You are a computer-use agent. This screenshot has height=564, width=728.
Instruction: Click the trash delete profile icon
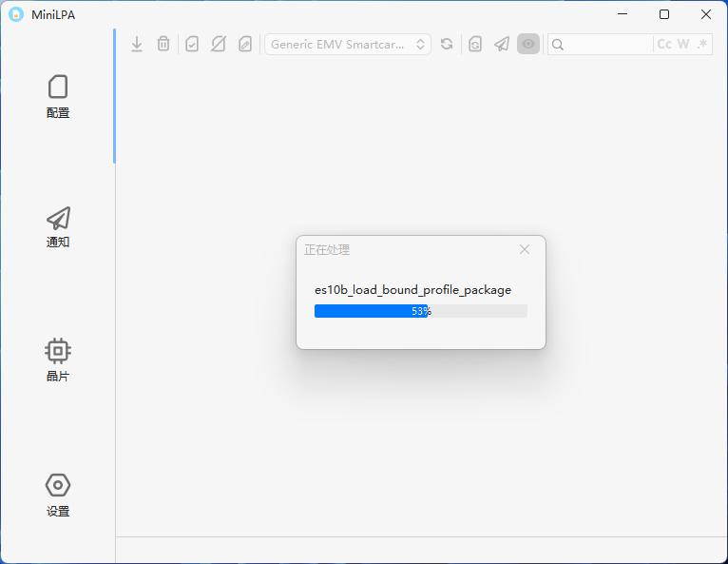click(163, 44)
